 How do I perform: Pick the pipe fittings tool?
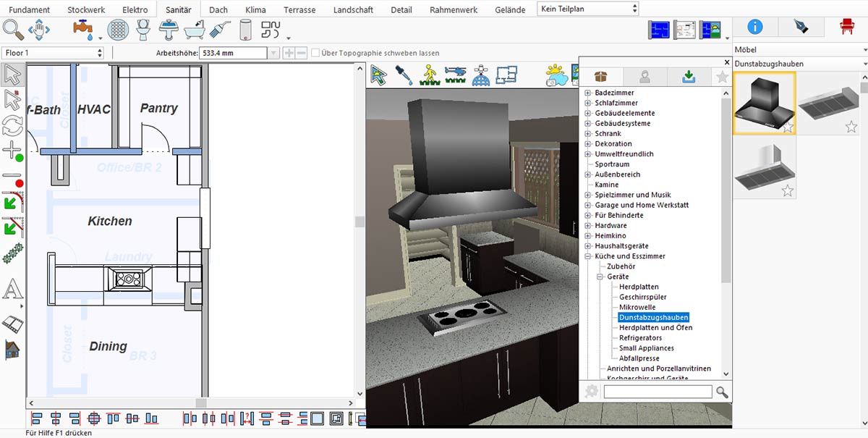[270, 30]
